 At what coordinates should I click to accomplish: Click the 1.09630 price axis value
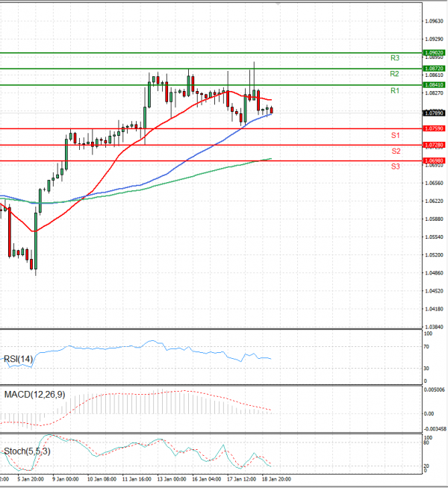point(435,21)
